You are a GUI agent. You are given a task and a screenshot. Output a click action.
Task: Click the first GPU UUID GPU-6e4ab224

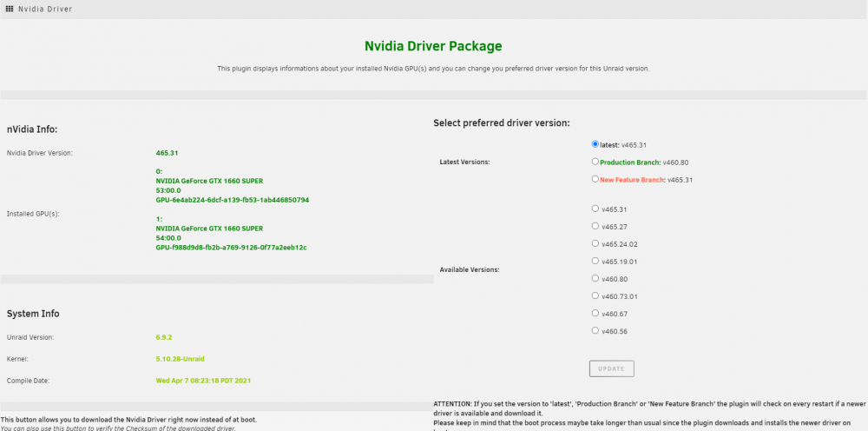(x=233, y=200)
